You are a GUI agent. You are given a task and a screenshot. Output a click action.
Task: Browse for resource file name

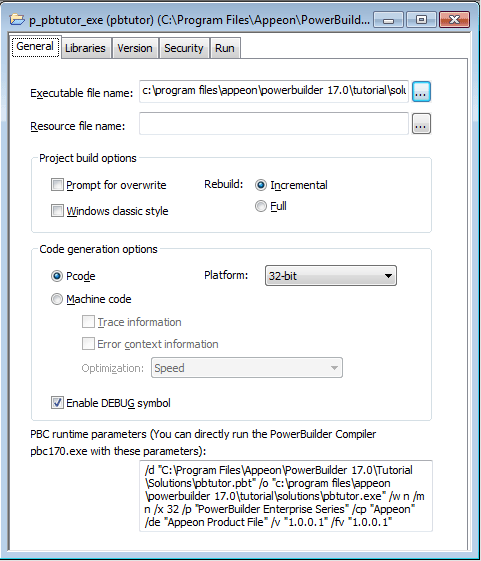[x=421, y=124]
